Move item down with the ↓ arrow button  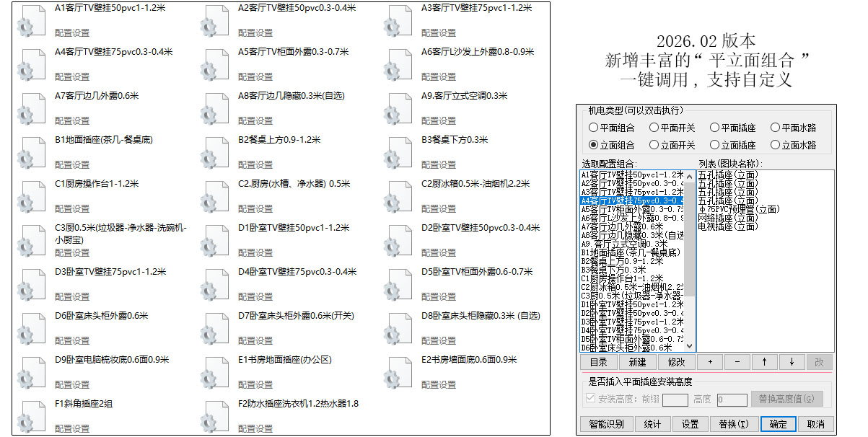pos(792,362)
